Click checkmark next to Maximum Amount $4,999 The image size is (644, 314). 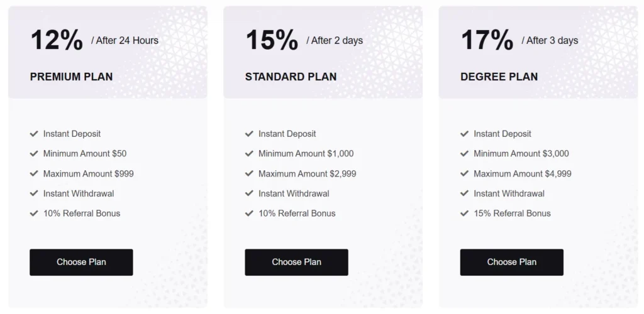coord(464,173)
